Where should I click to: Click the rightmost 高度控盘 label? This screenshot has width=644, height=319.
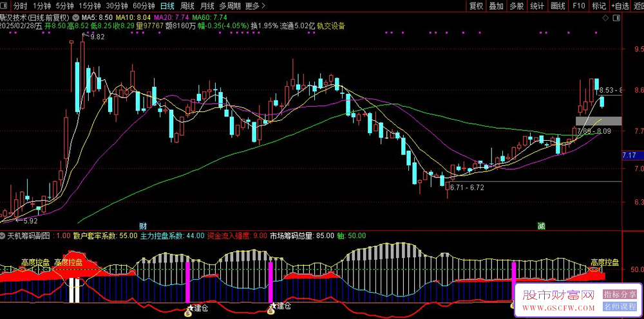pyautogui.click(x=605, y=262)
